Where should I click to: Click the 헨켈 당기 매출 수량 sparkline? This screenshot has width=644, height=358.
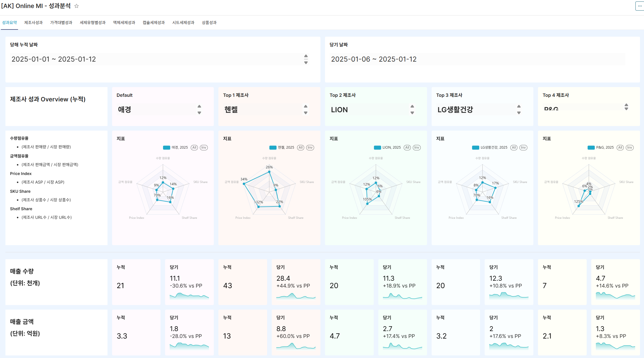pyautogui.click(x=296, y=296)
